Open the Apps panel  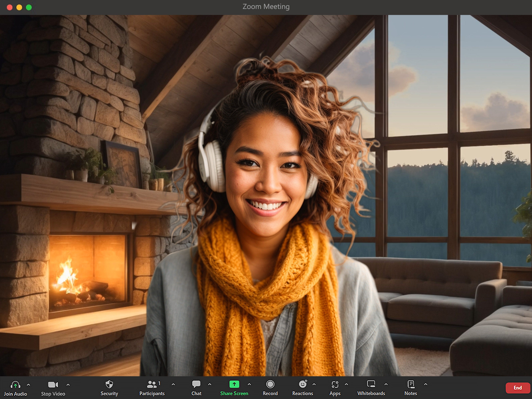click(x=335, y=385)
